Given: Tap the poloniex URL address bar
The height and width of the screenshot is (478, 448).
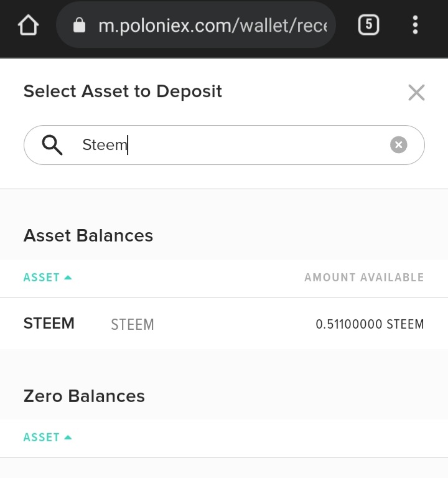Looking at the screenshot, I should coord(212,26).
